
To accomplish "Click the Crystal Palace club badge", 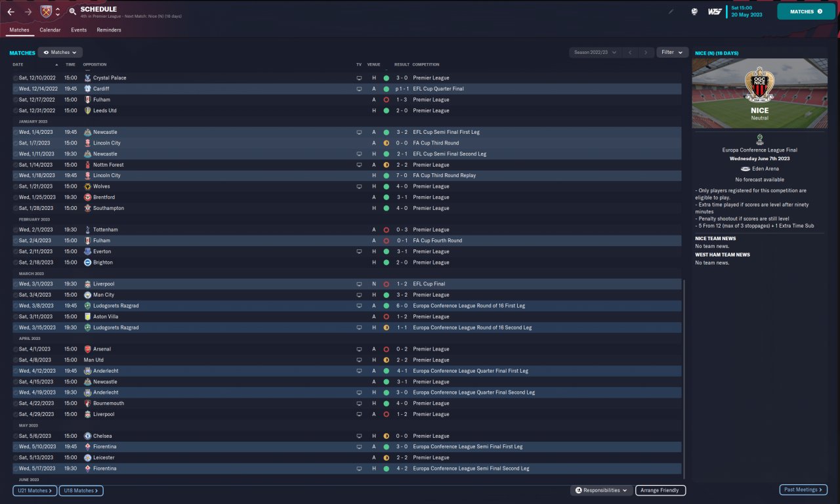I will pos(87,78).
